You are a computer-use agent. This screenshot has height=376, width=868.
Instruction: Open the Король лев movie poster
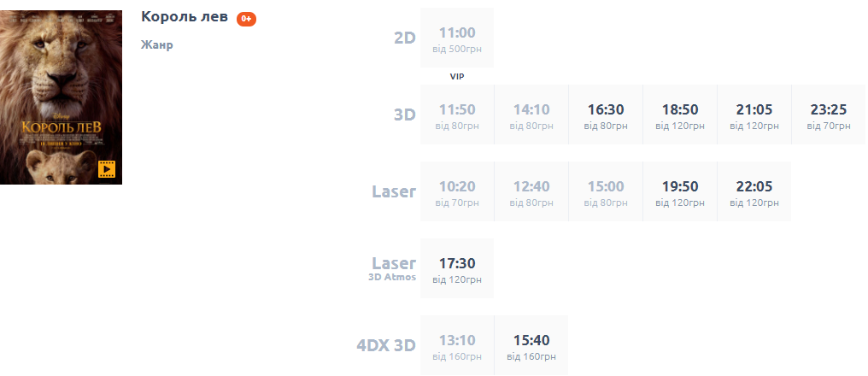61,85
